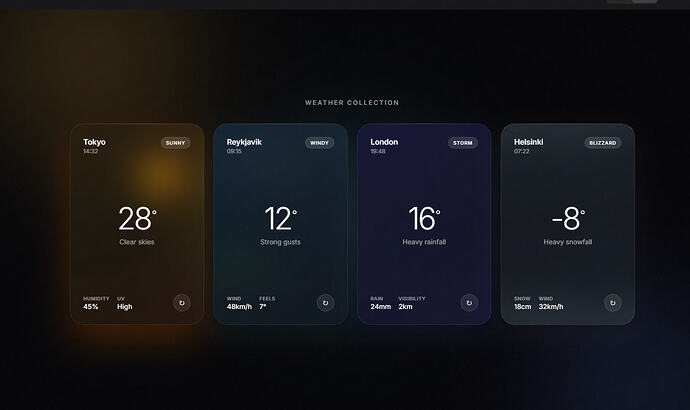Refresh the Helsinki weather card
The height and width of the screenshot is (410, 690).
click(x=613, y=303)
